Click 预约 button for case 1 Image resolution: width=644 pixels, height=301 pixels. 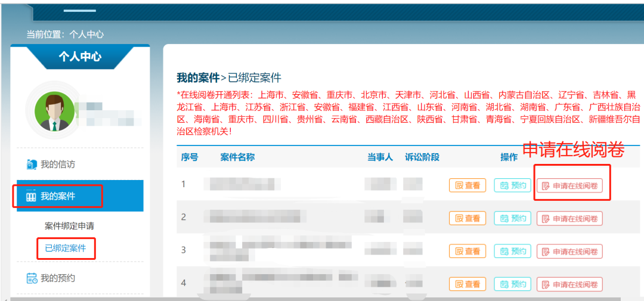point(512,185)
